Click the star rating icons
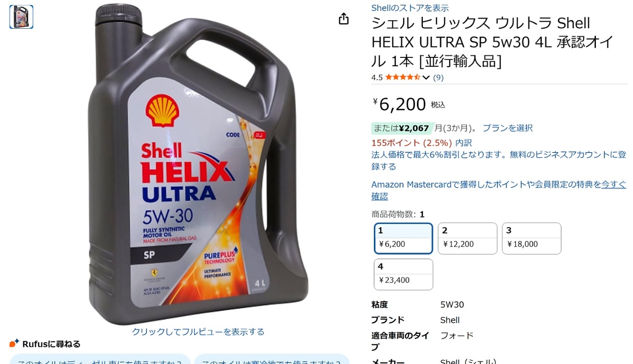This screenshot has width=633, height=364. tap(403, 77)
